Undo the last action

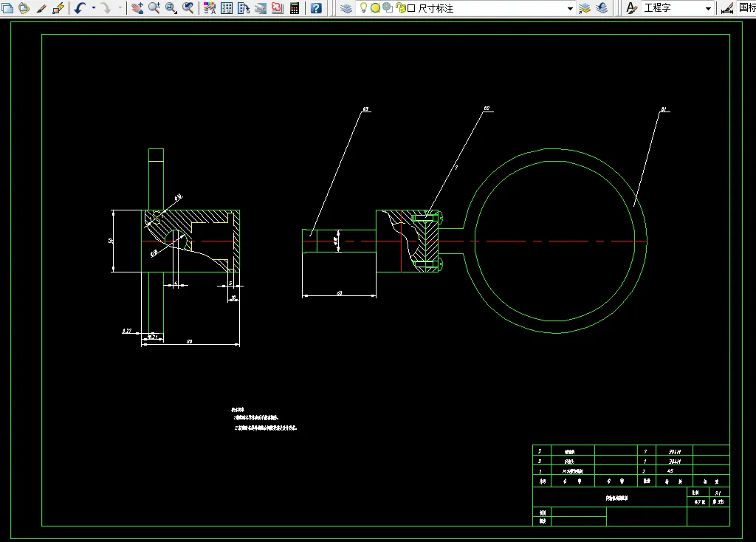(x=80, y=8)
